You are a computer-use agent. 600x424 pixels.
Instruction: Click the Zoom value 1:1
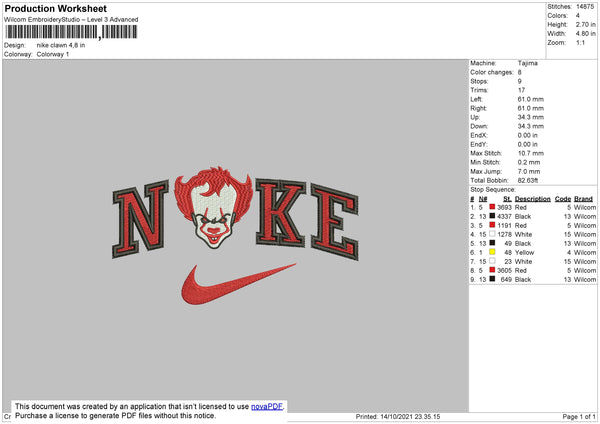pyautogui.click(x=580, y=42)
